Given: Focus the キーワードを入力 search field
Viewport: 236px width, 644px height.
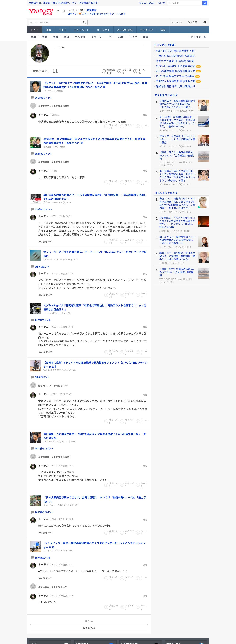Looking at the screenshot, I should pyautogui.click(x=55, y=22).
